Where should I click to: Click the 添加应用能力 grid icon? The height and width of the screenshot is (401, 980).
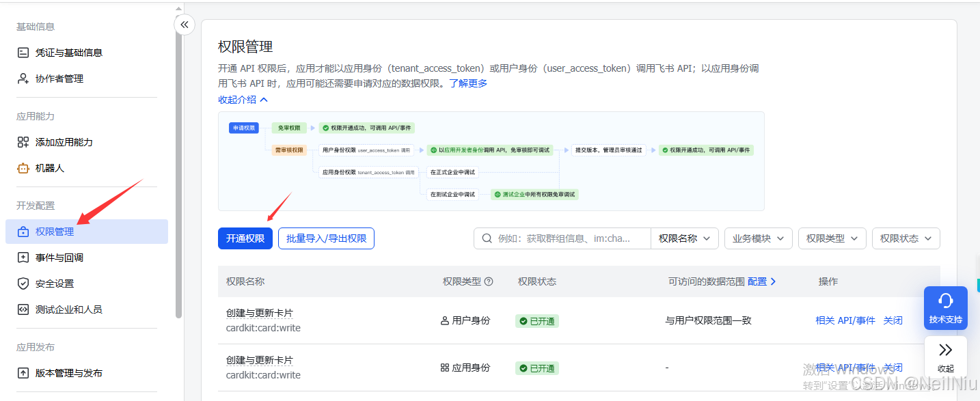tap(23, 142)
